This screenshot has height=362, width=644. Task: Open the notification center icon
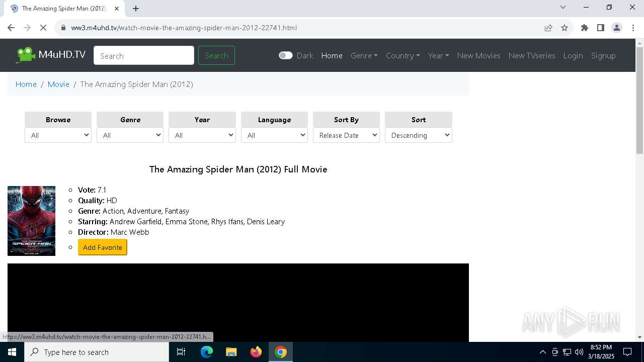[627, 352]
